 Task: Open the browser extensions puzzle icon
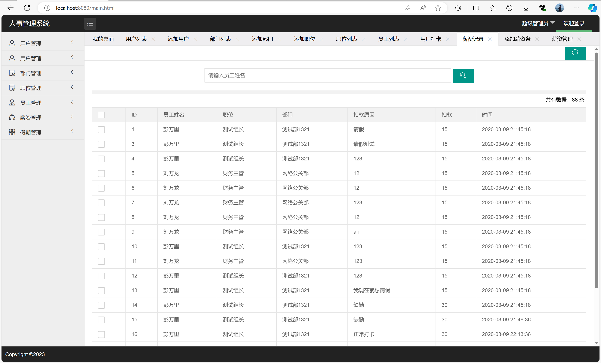coord(458,8)
